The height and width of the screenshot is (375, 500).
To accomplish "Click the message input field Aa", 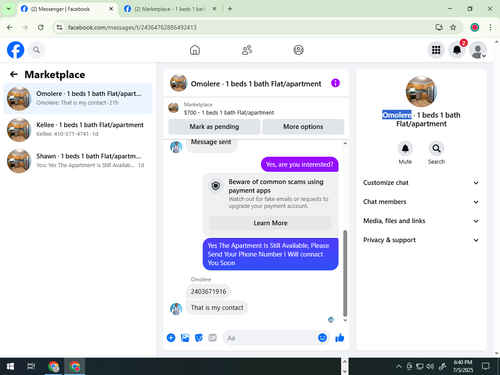I will pos(270,338).
